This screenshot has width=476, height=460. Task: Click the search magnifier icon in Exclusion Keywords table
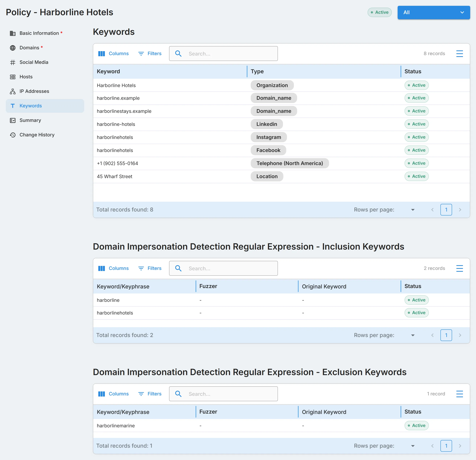pos(178,394)
